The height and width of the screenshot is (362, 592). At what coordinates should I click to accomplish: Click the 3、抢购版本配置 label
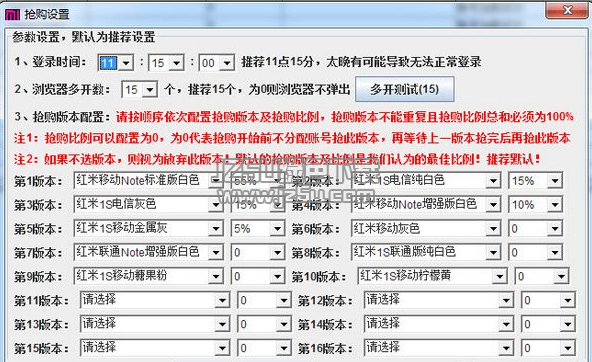coord(63,117)
